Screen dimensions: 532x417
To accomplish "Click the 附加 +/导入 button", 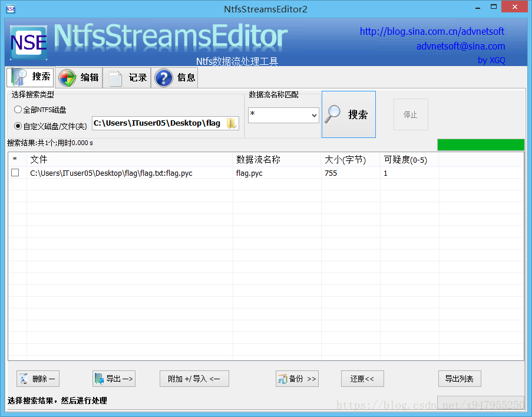I will pos(194,379).
